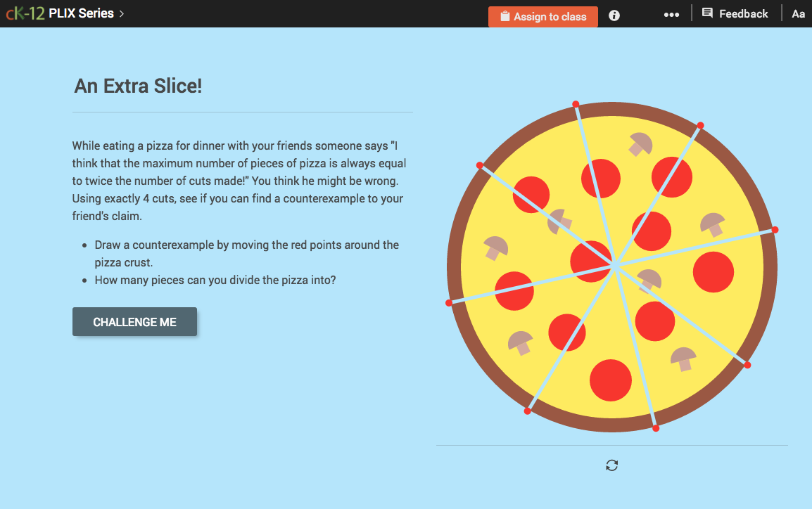Open the info panel via the i icon
The height and width of the screenshot is (509, 812).
(614, 15)
